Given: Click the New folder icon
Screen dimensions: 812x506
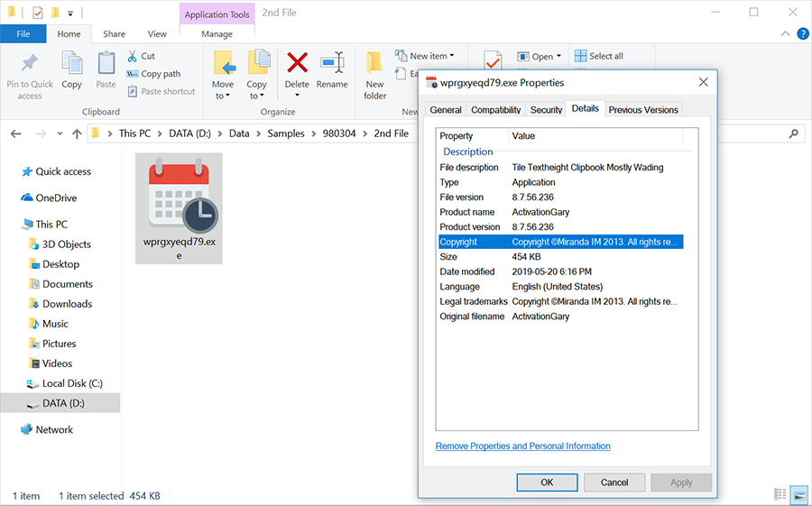Looking at the screenshot, I should [374, 63].
